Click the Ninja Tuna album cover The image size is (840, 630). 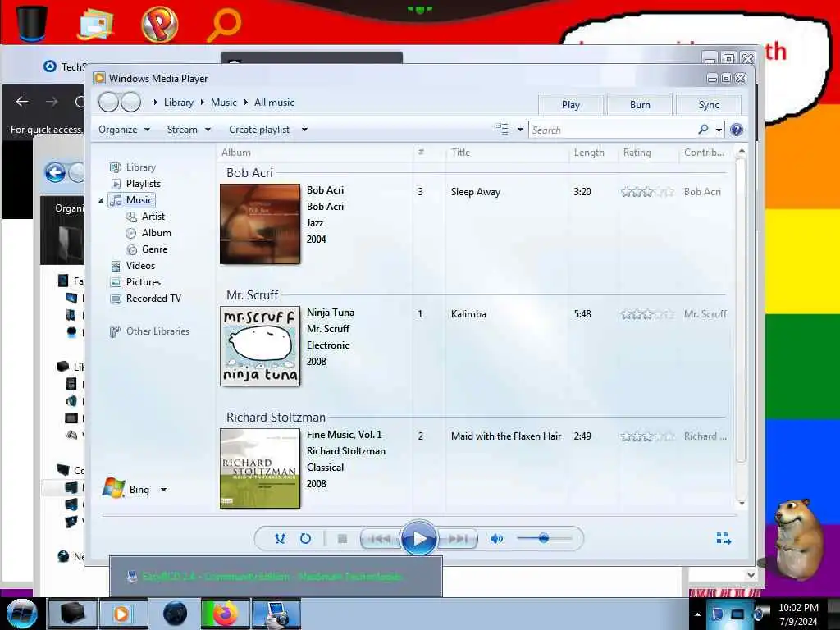(x=260, y=346)
